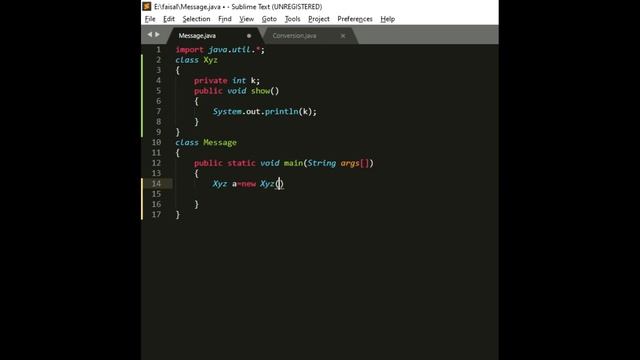
Task: Click 'println' on line 7
Action: (x=282, y=111)
